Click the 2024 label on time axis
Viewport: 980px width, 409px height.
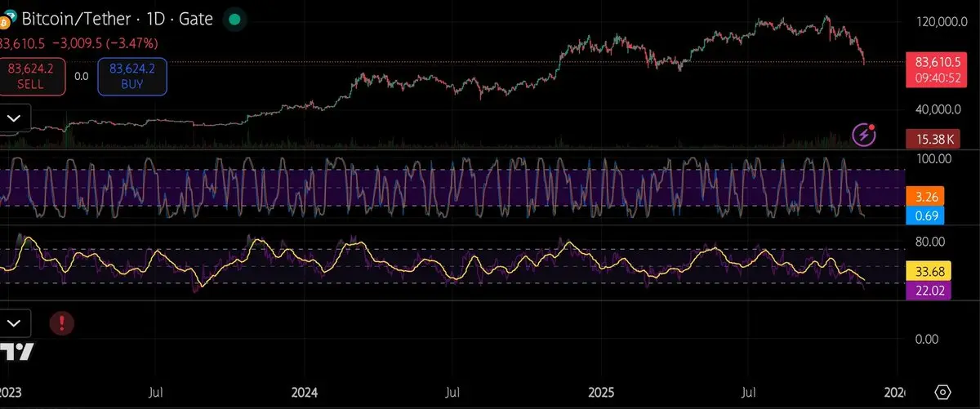point(305,391)
